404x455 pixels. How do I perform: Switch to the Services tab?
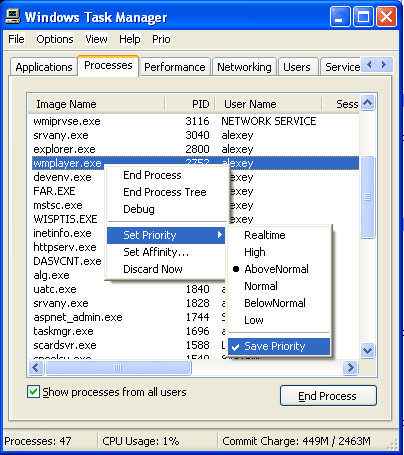tap(342, 67)
